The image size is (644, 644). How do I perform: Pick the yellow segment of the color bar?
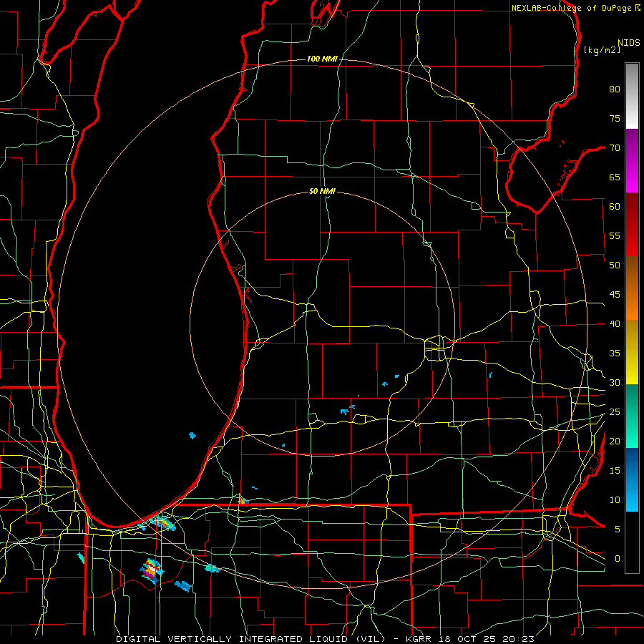[632, 352]
